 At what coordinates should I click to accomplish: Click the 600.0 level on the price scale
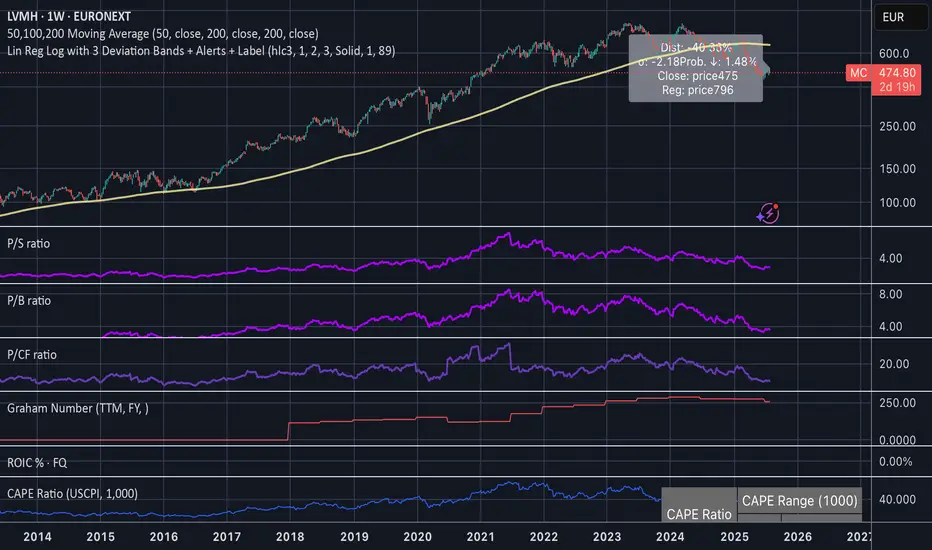pos(894,54)
